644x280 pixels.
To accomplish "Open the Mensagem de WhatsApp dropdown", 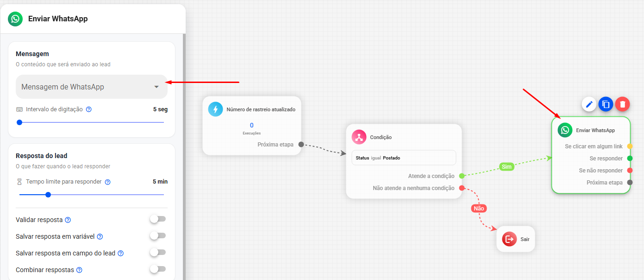I will click(x=92, y=87).
